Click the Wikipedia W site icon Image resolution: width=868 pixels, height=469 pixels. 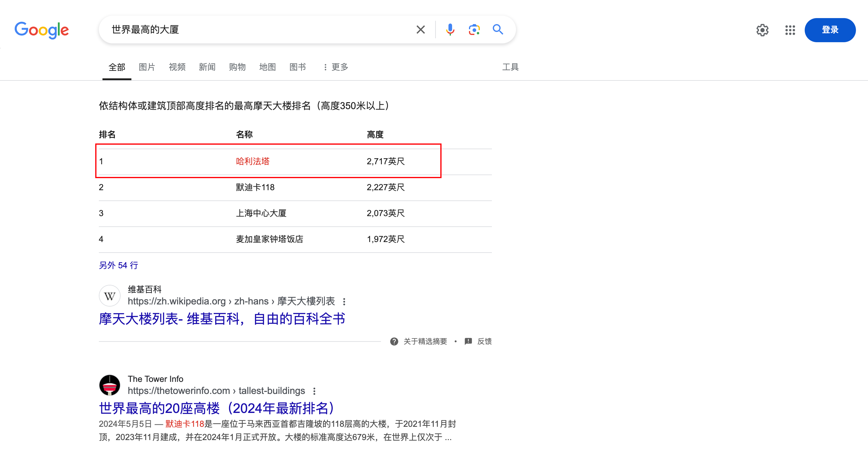109,296
